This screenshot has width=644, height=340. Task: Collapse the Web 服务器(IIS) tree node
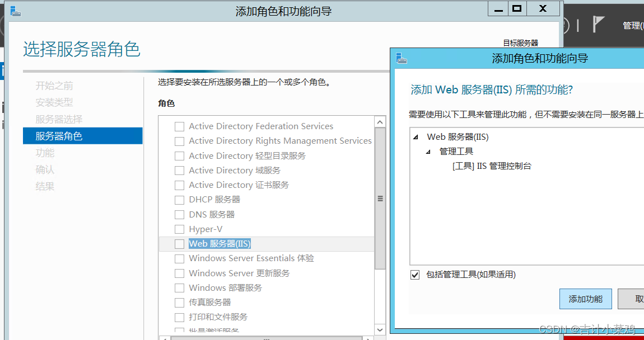(x=417, y=137)
